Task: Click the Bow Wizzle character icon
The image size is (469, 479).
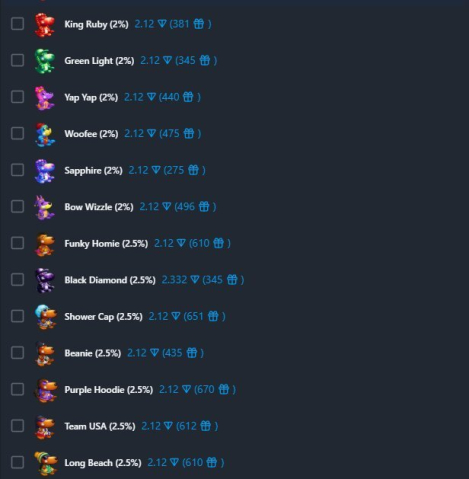Action: (45, 207)
